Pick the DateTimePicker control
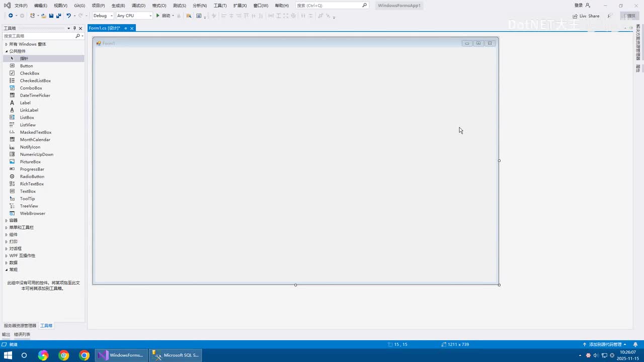 click(x=43, y=96)
